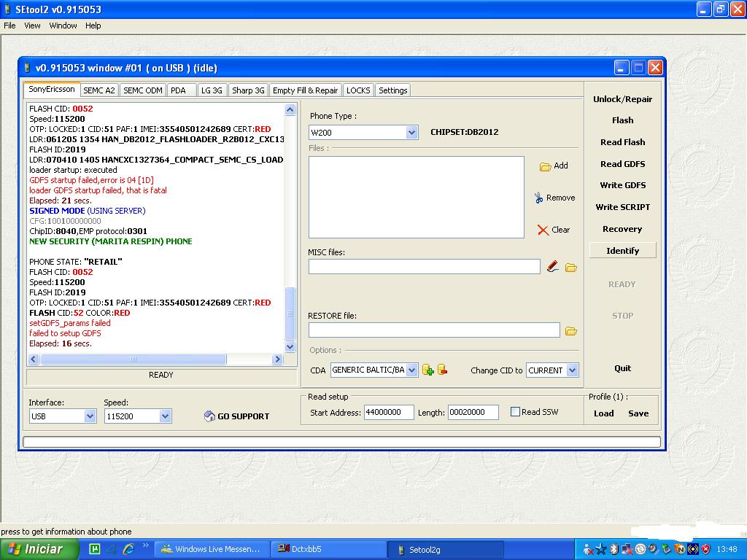Click the Quit button

pyautogui.click(x=622, y=368)
